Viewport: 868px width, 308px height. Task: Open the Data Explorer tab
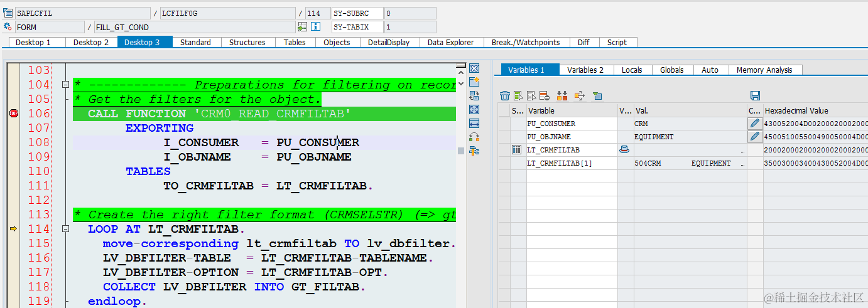point(450,42)
